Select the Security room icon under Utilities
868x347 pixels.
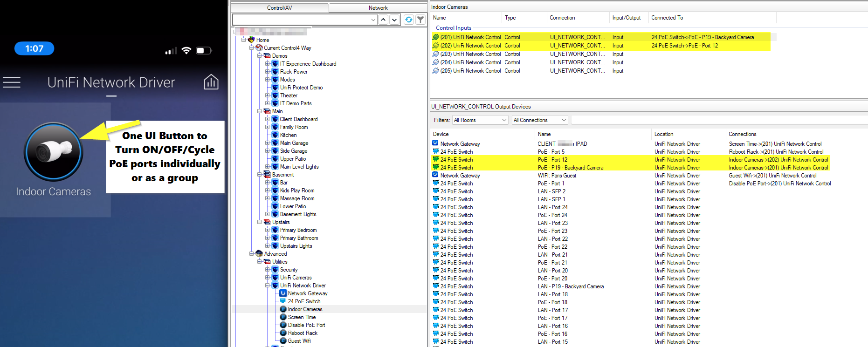(x=275, y=270)
